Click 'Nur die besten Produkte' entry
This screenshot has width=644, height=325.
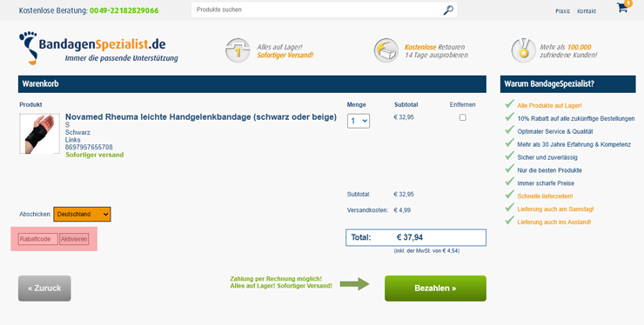click(549, 170)
